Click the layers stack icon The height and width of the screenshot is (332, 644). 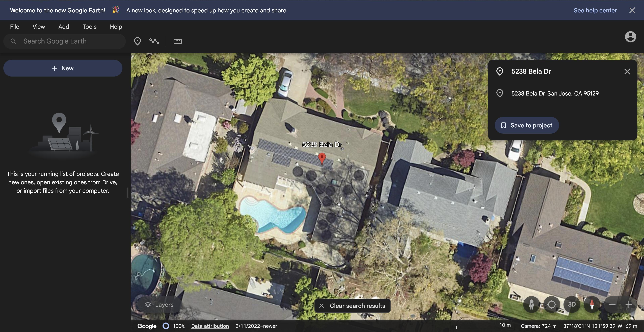(x=148, y=304)
